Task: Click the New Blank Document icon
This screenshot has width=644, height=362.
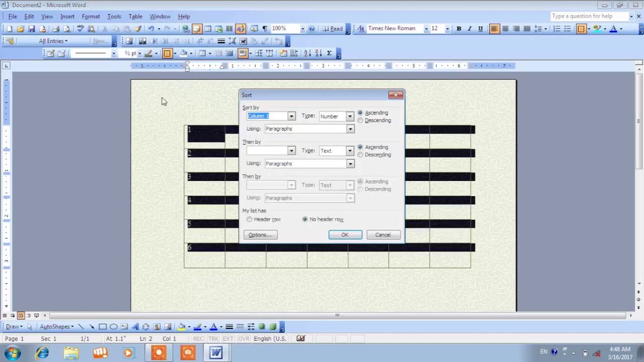Action: [x=9, y=29]
